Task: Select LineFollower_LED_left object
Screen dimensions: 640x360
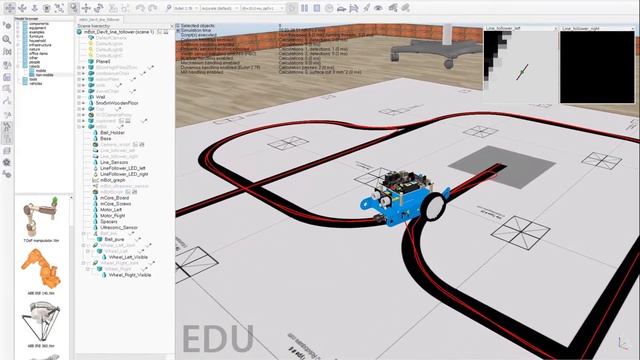Action: (122, 168)
